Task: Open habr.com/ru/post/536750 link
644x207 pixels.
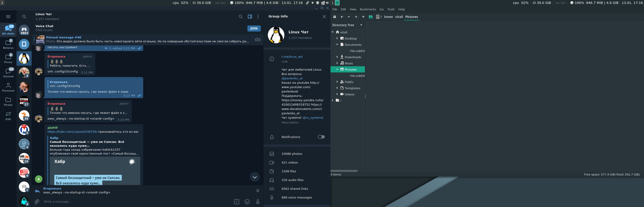Action: pos(72,132)
